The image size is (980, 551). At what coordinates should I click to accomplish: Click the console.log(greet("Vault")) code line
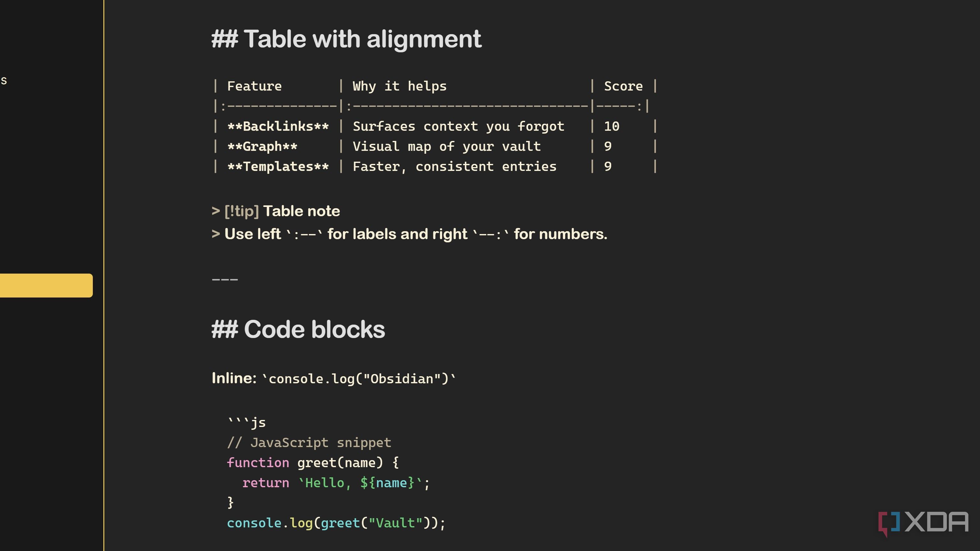[336, 523]
